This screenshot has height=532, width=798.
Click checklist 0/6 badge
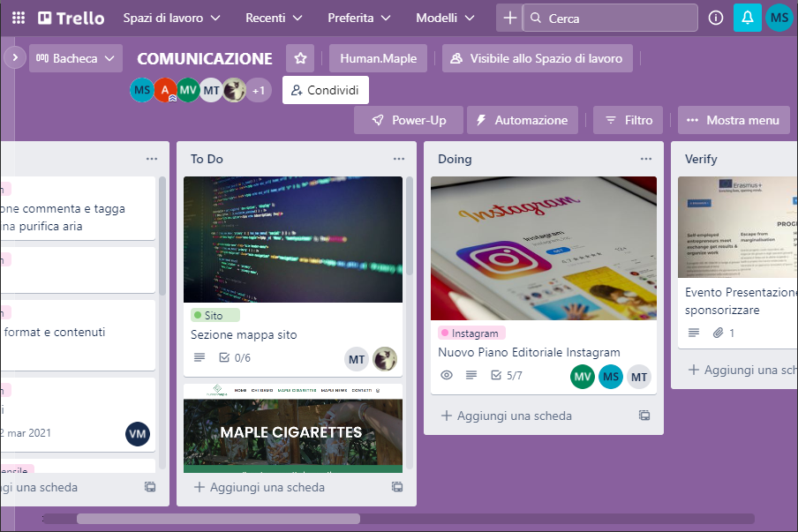(x=235, y=357)
